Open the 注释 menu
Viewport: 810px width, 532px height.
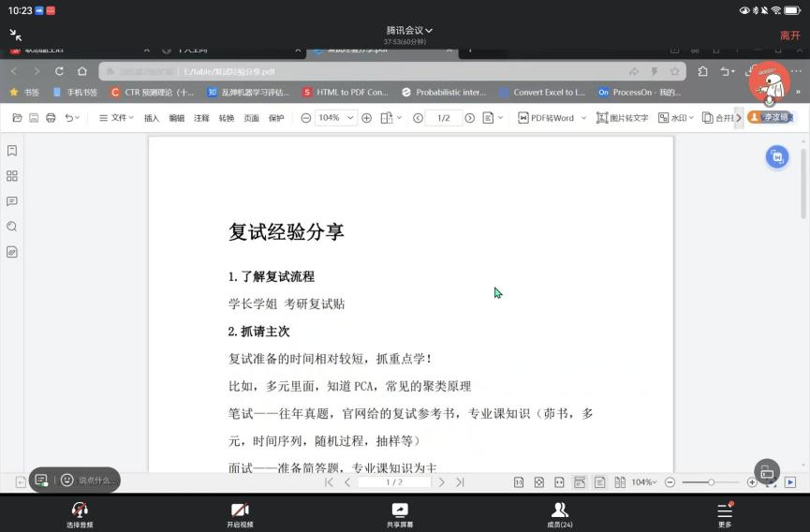tap(201, 118)
